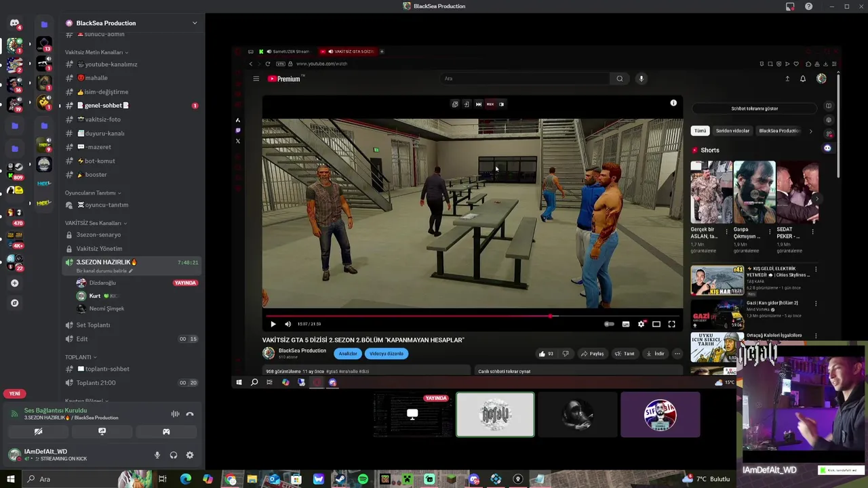
Task: Toggle Discord camera on or off
Action: (38, 431)
